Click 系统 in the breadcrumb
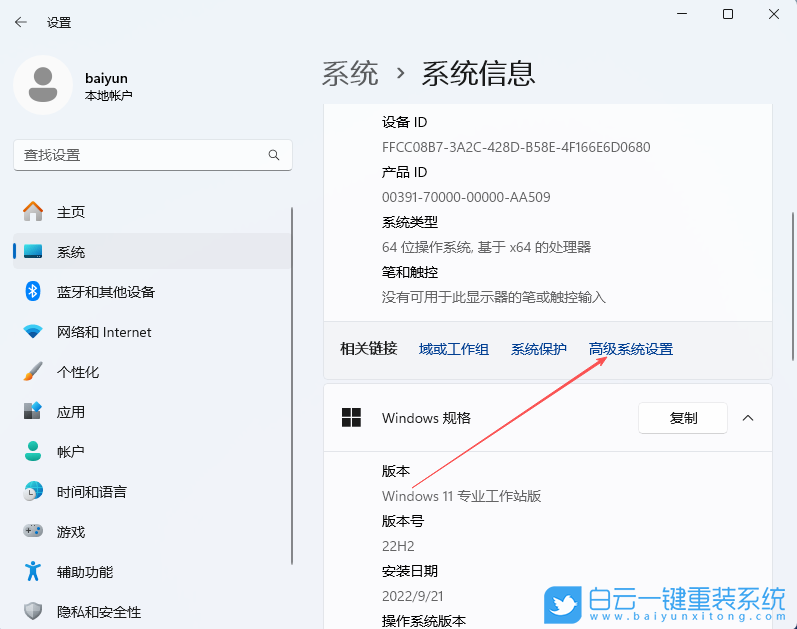The image size is (797, 629). click(350, 73)
